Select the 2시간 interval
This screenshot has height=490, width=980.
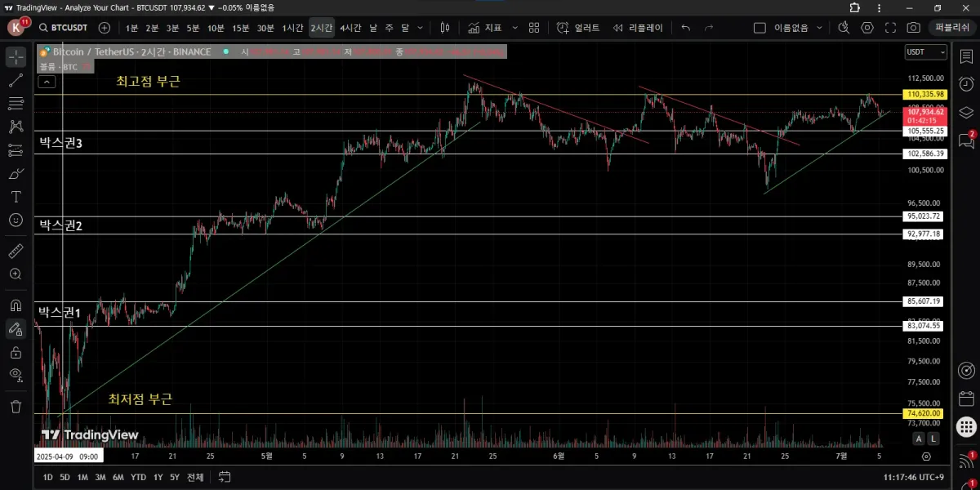click(322, 28)
